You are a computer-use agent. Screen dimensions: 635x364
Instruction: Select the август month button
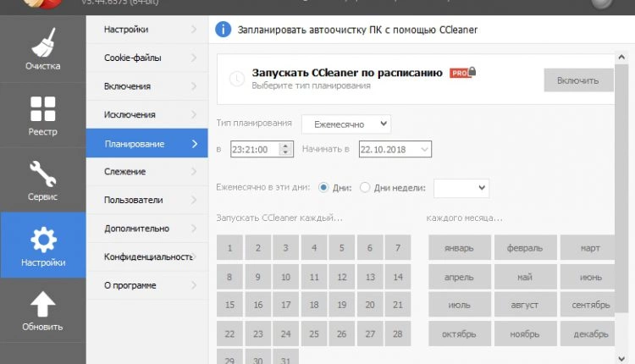[x=525, y=306]
